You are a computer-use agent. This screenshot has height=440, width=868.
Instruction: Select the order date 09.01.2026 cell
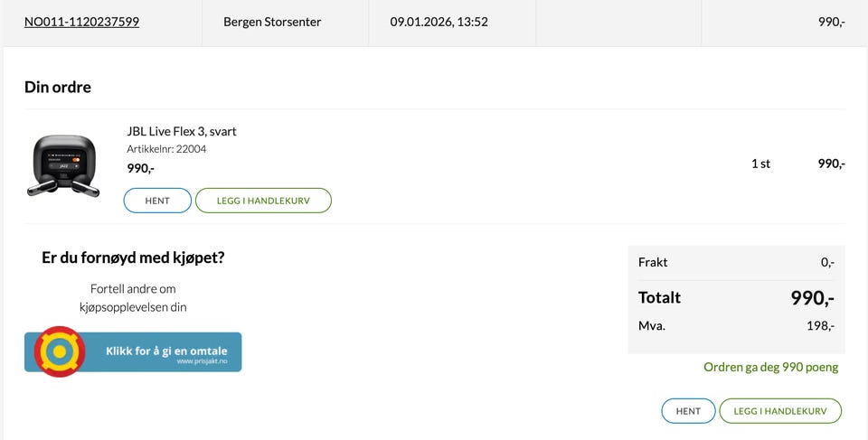point(439,22)
